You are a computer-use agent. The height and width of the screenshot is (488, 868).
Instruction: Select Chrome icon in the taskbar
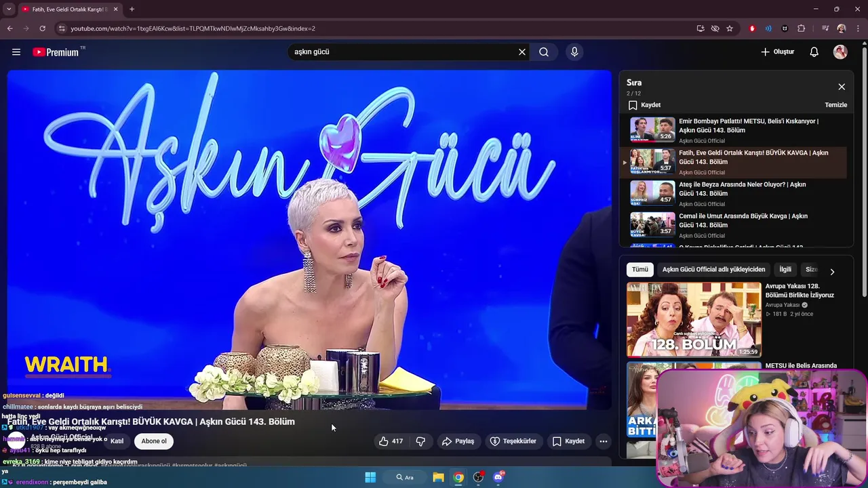458,477
